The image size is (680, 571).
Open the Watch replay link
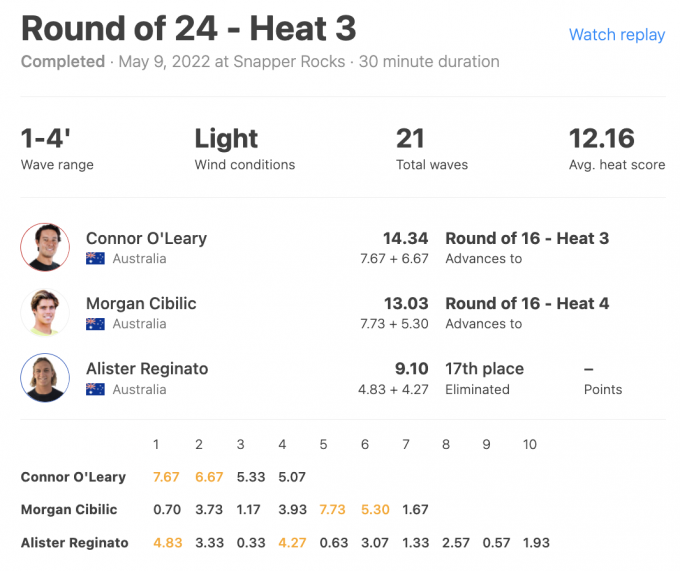[617, 35]
